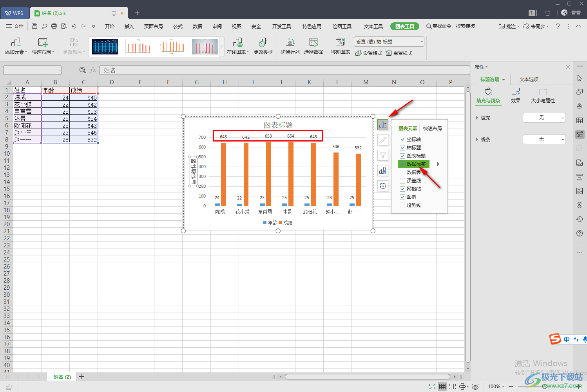The image size is (587, 392).
Task: Click the normal view icon in status bar
Action: [442, 387]
